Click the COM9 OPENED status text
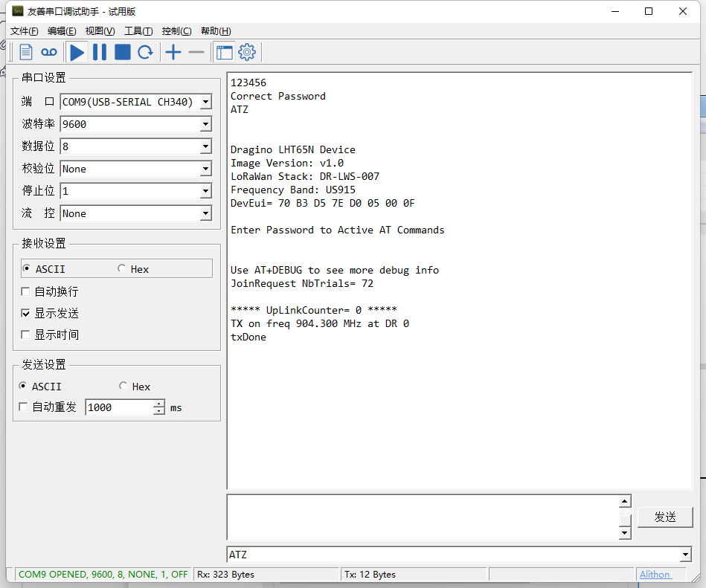 pyautogui.click(x=103, y=575)
